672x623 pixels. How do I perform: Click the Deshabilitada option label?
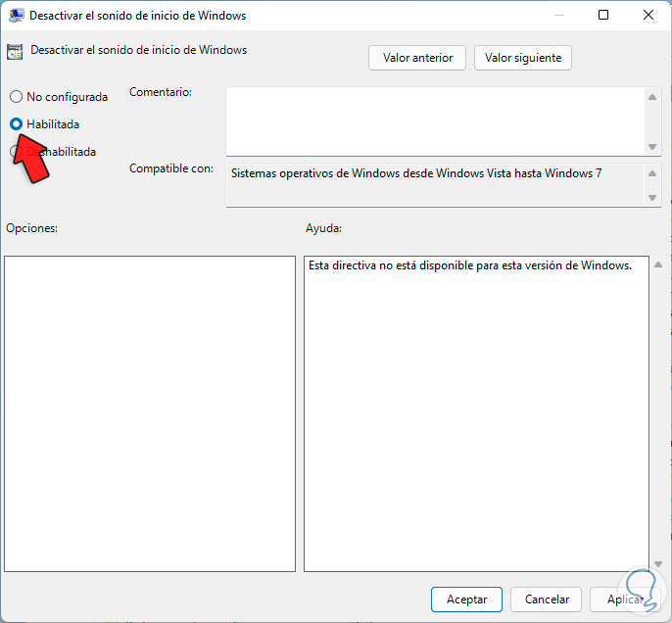click(x=62, y=152)
